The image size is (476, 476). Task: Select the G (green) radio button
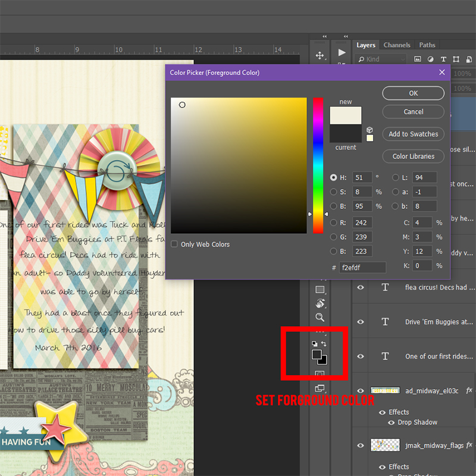point(333,237)
